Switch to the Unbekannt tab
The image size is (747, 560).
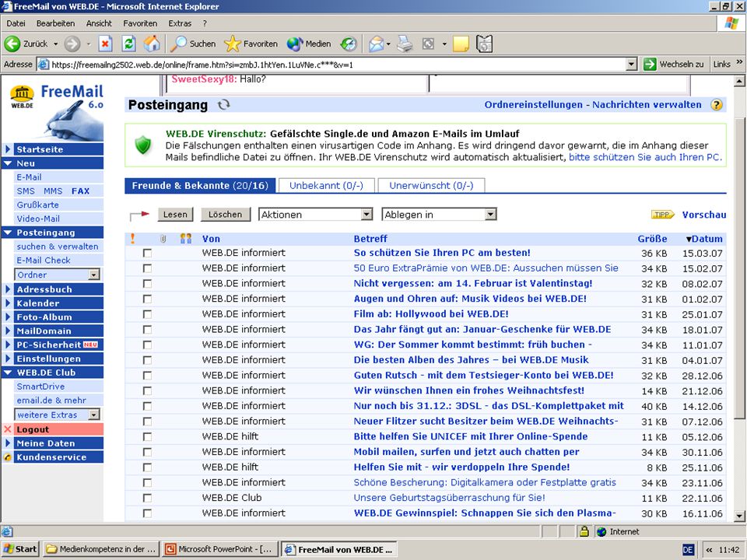click(x=326, y=186)
